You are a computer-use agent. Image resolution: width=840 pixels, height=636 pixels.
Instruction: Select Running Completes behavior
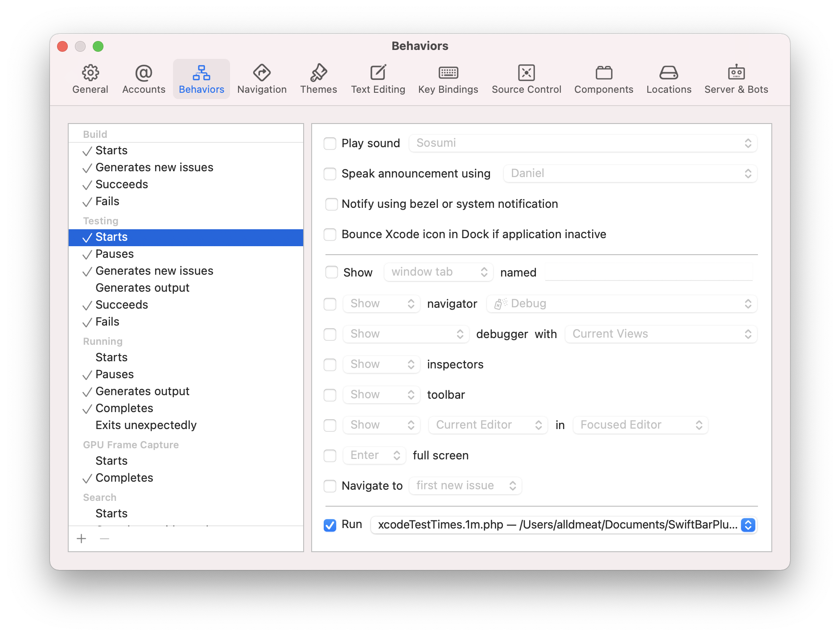pos(186,409)
